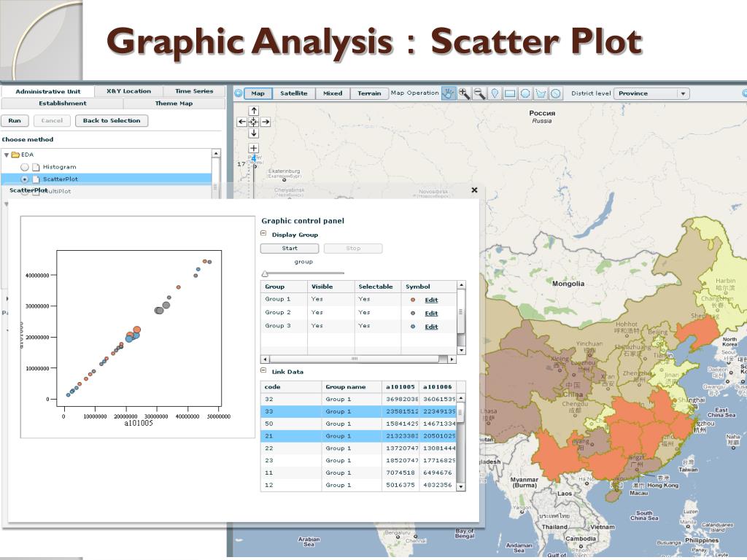Select Link Data row with code 33
747x560 pixels.
click(x=358, y=411)
